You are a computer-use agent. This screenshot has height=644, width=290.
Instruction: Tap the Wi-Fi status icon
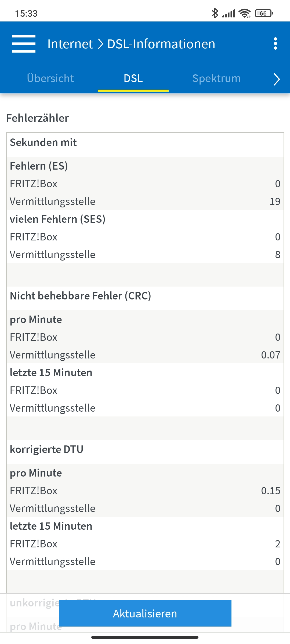coord(245,13)
